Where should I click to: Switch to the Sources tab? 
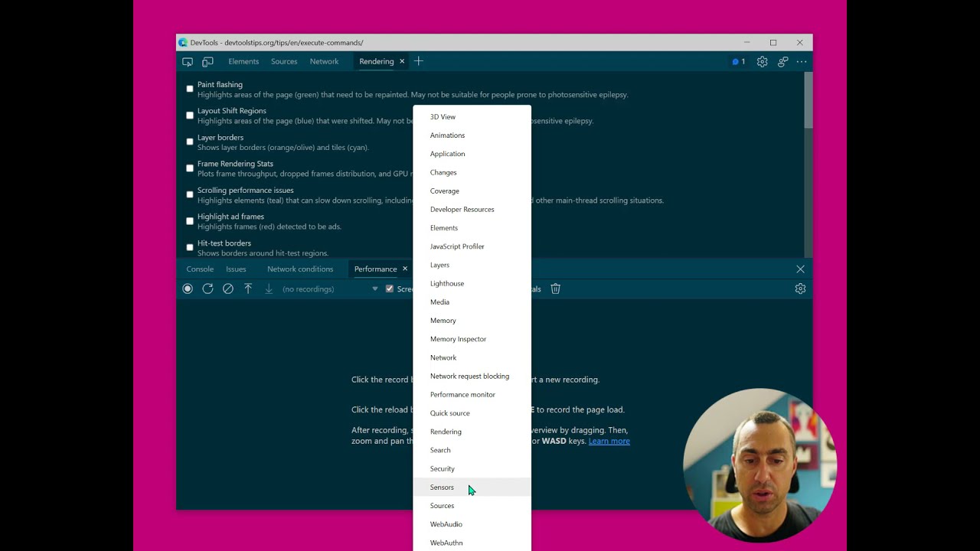click(x=284, y=61)
